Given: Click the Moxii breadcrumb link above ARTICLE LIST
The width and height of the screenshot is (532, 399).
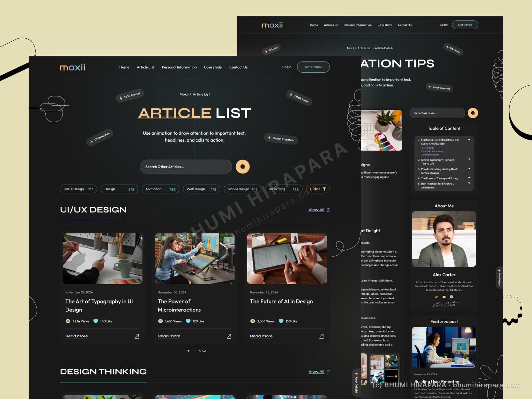Looking at the screenshot, I should point(184,94).
